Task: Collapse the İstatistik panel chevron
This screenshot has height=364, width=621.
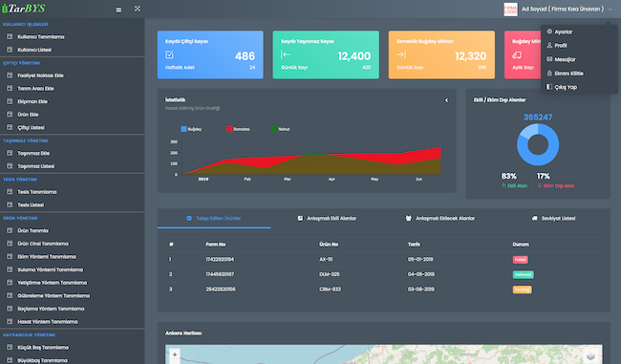Action: (446, 100)
